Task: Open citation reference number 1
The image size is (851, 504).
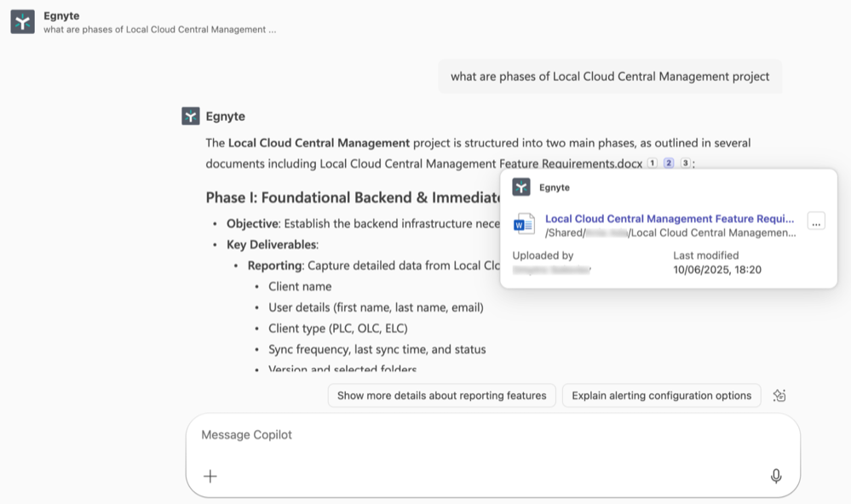Action: pos(653,163)
